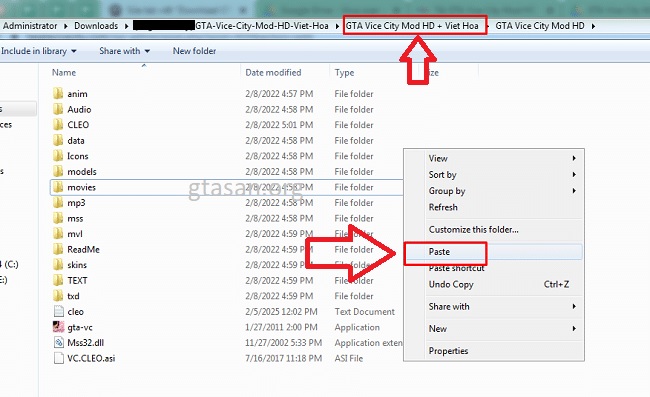Sort by the Date modified column header
Screen dimensions: 650x397
tap(273, 73)
